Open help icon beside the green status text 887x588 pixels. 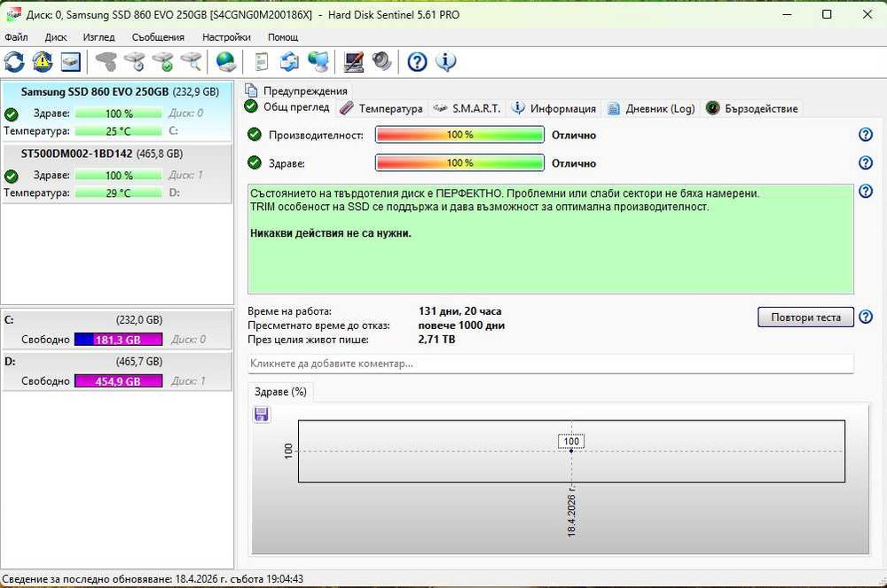click(x=866, y=191)
